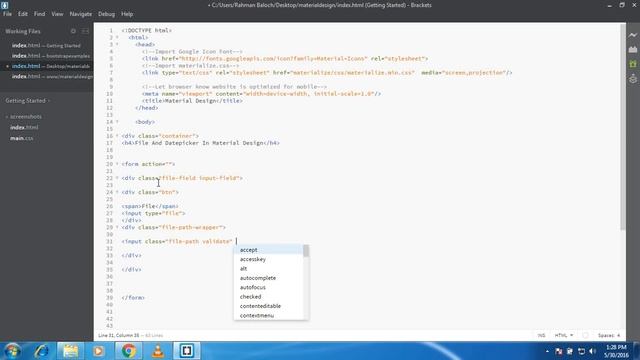The image size is (640, 360).
Task: Open main.css in the project tree
Action: (22, 138)
